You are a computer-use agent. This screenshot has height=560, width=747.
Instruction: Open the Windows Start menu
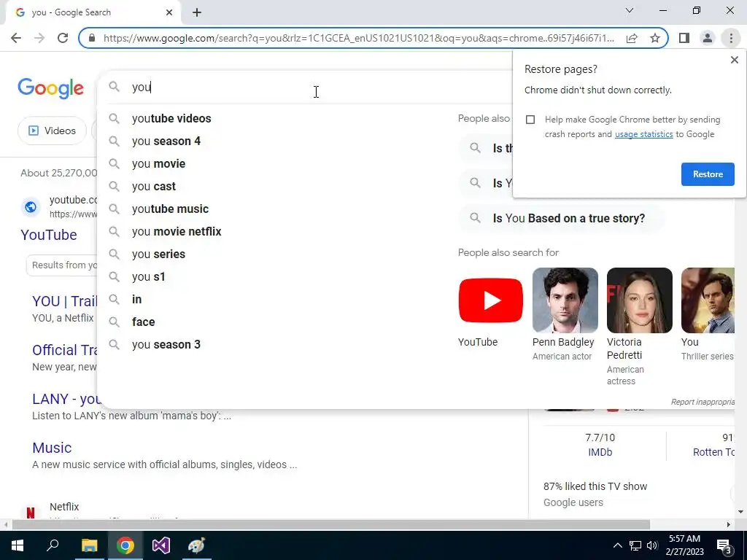click(x=18, y=545)
